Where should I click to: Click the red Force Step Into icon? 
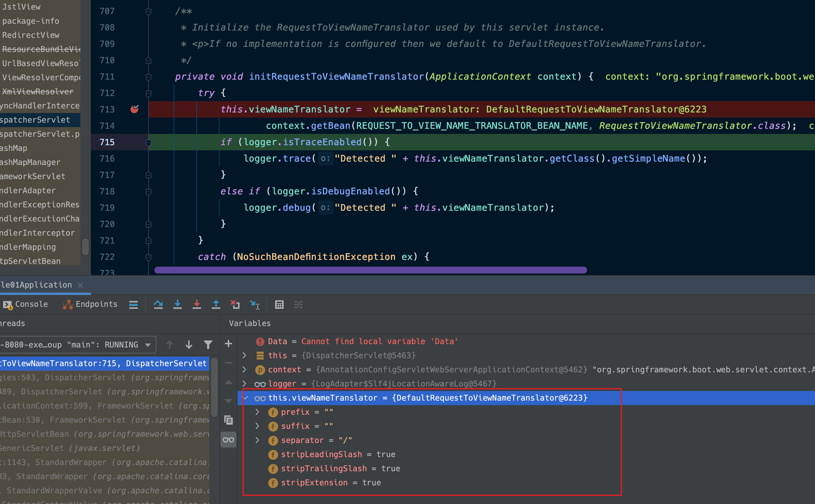pos(197,304)
